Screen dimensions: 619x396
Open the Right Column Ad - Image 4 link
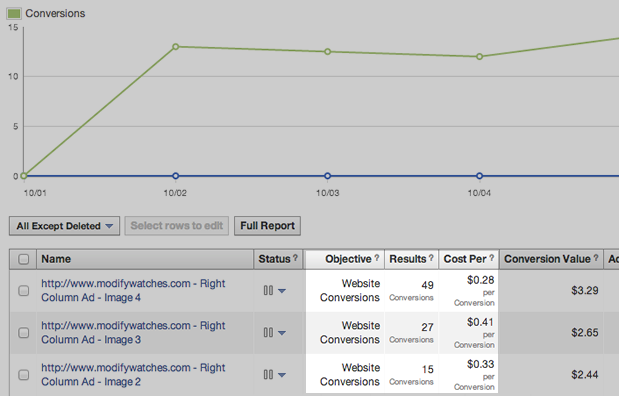(133, 290)
